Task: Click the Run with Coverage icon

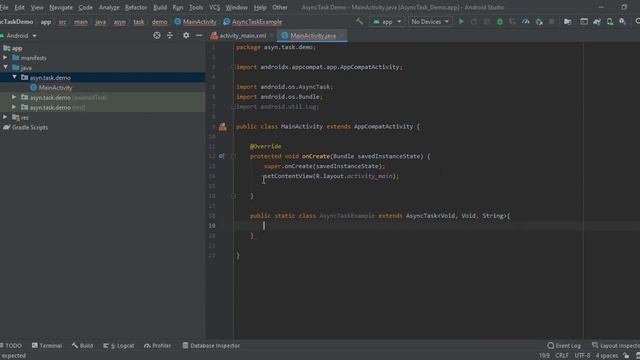Action: (513, 22)
